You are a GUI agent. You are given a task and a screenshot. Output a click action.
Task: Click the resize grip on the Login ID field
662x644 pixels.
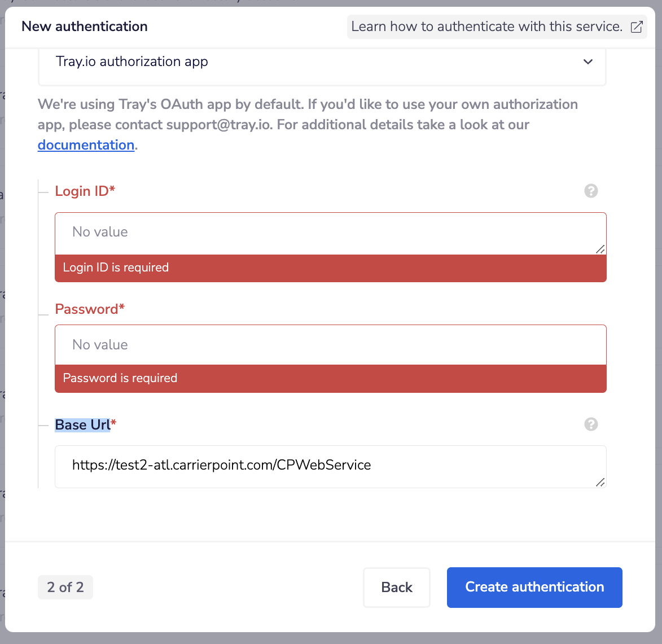coord(601,249)
